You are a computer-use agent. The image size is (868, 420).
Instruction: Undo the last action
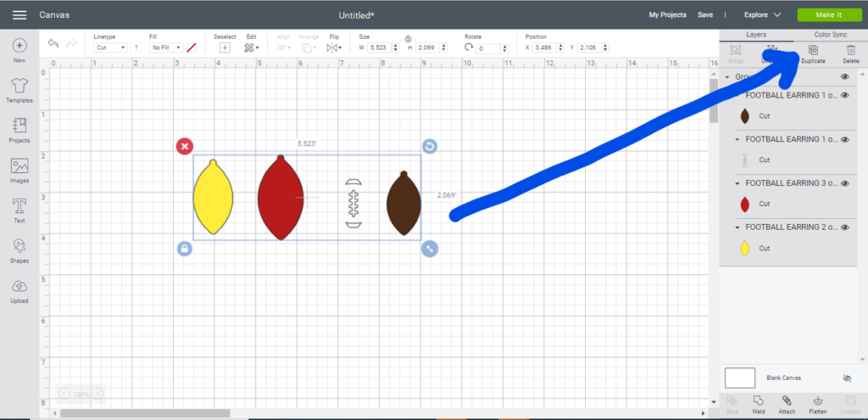(53, 44)
